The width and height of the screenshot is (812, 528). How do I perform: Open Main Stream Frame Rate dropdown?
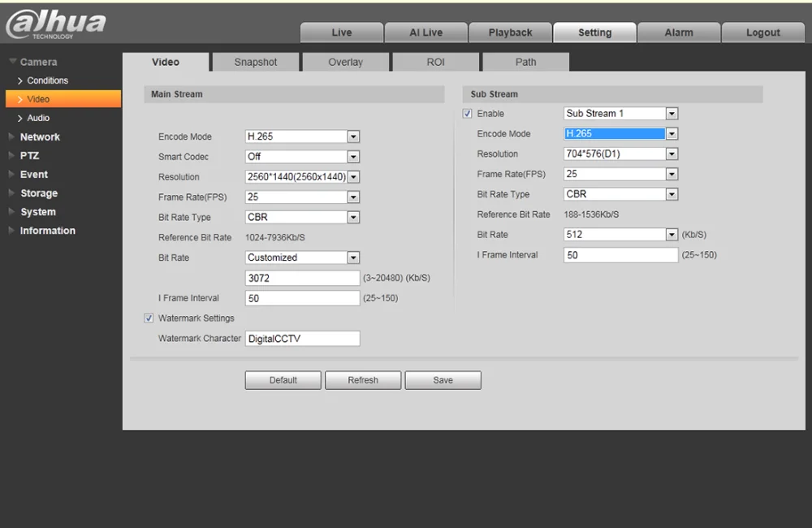coord(302,197)
